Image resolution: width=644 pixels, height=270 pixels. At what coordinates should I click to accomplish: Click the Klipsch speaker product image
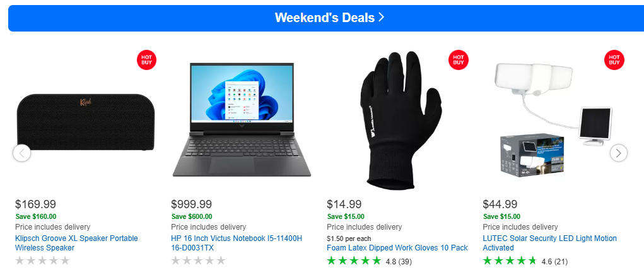(86, 122)
